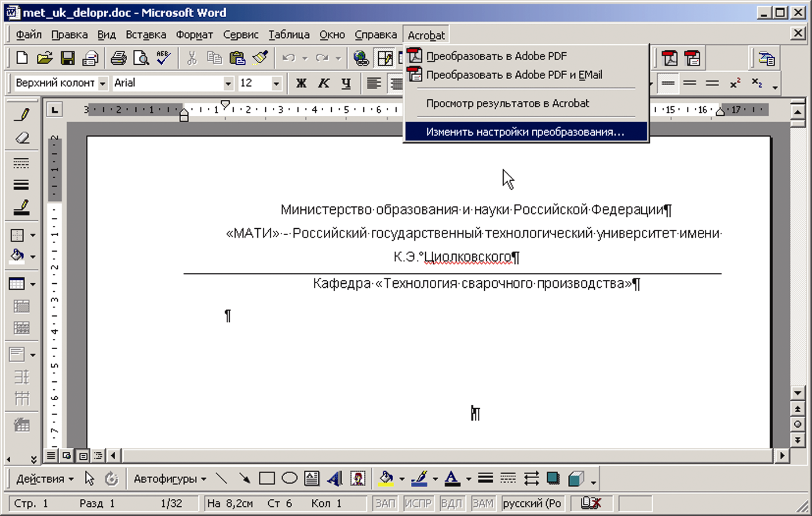
Task: Expand Insert Table dropdown arrow
Action: (33, 284)
